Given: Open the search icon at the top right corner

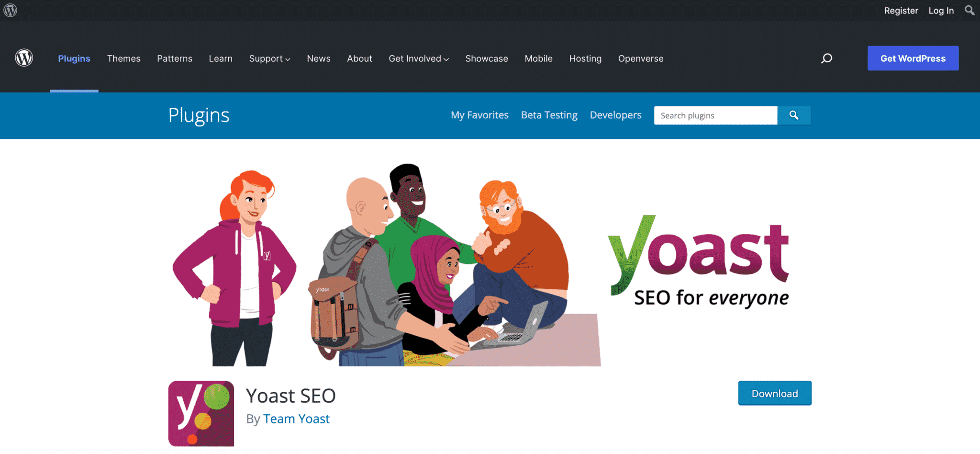Looking at the screenshot, I should [x=969, y=10].
